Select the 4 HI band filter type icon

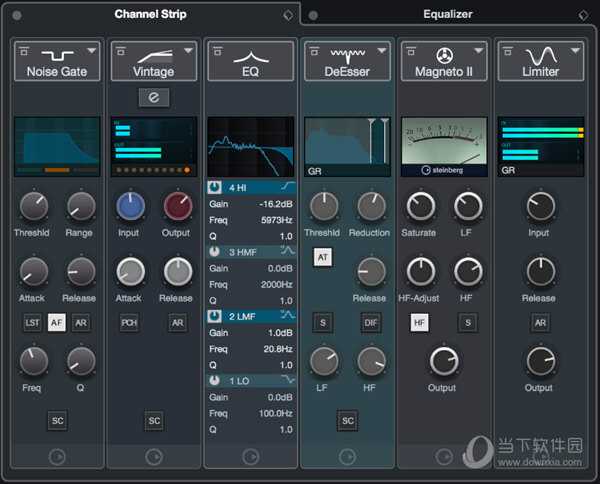point(288,187)
